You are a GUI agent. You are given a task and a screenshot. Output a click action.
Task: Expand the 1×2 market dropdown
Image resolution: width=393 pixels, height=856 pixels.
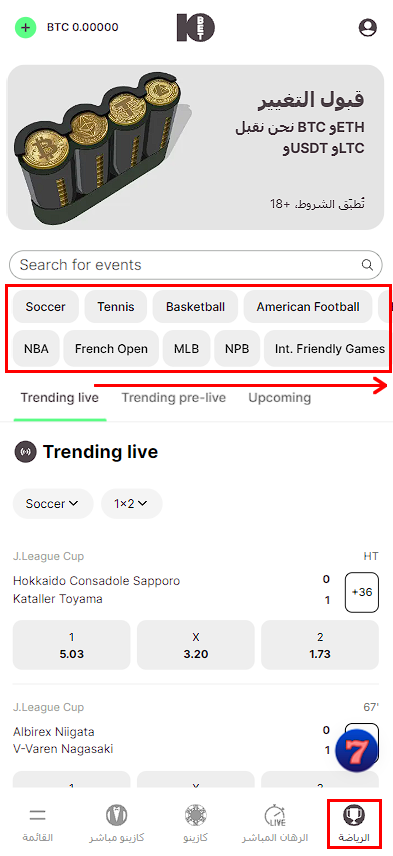click(132, 503)
